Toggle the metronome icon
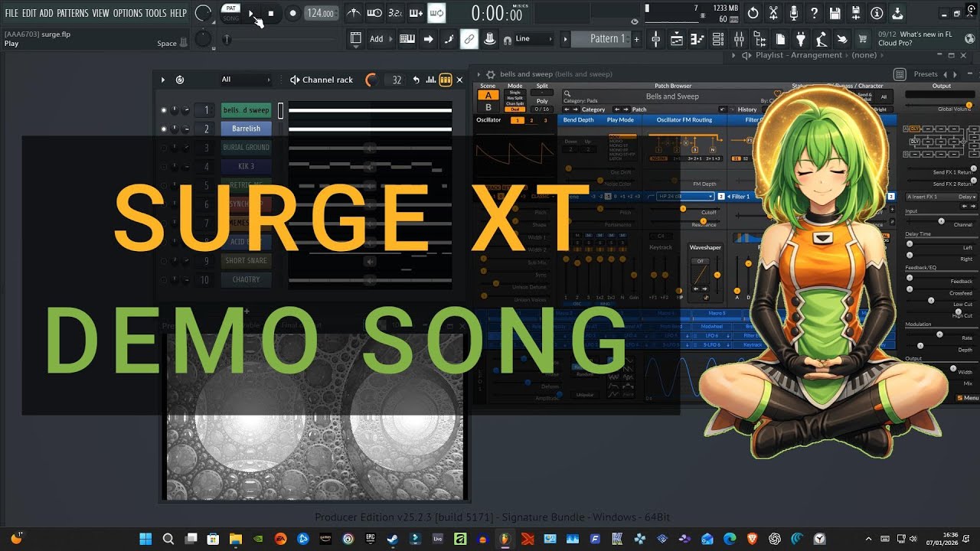 point(353,13)
